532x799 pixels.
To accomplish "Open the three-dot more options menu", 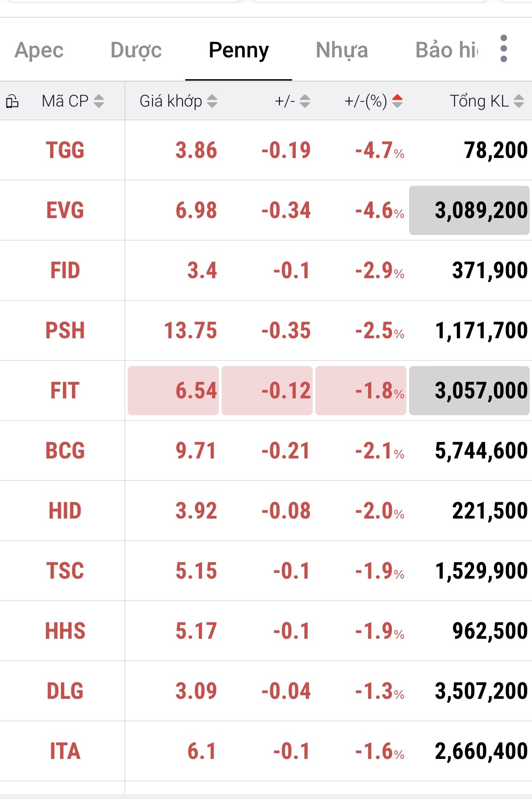I will pyautogui.click(x=503, y=49).
